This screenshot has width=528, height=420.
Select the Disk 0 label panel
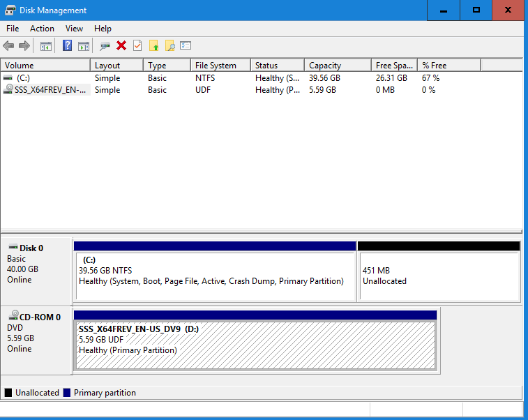pos(36,271)
